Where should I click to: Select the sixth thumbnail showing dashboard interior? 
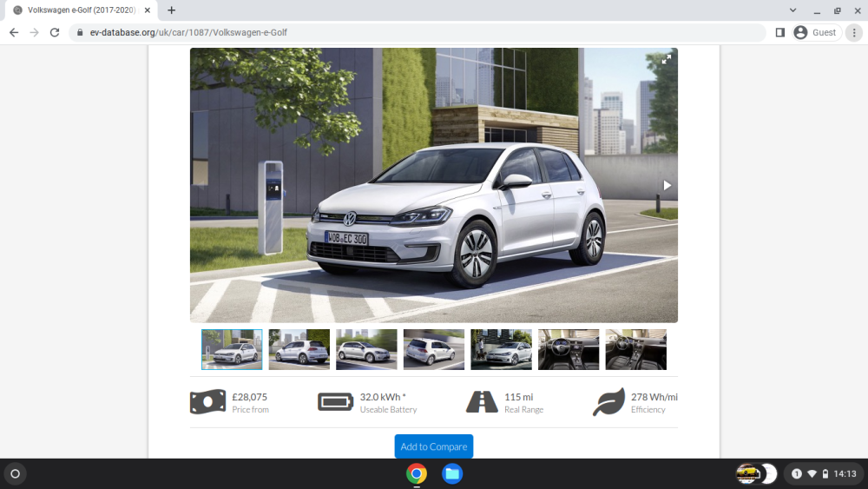569,349
